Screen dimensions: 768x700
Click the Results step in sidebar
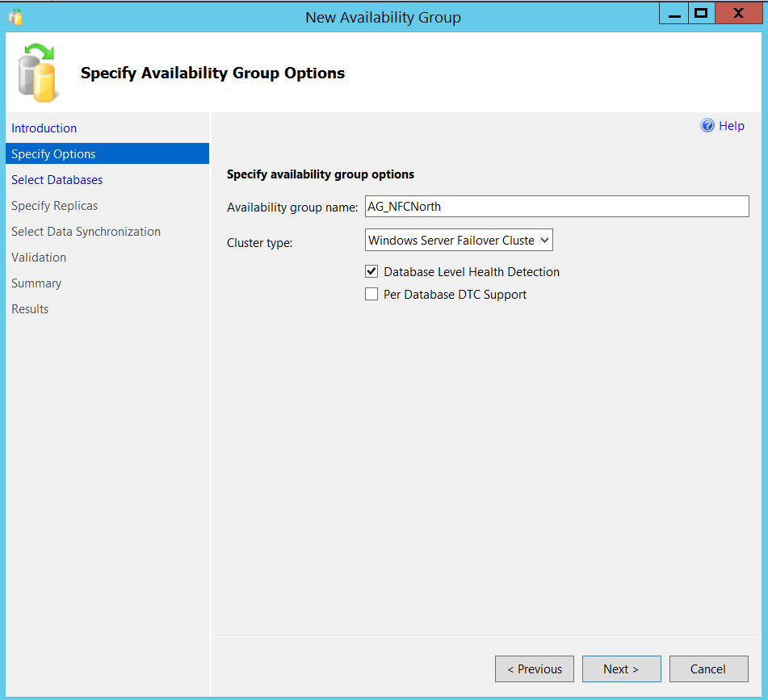coord(30,309)
